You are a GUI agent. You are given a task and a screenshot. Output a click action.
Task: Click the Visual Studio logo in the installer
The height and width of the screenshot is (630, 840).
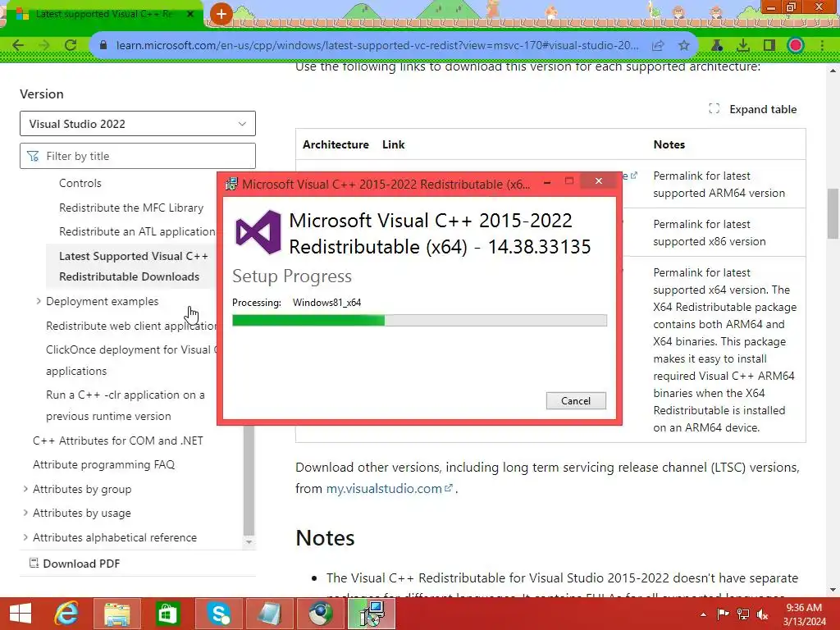[x=258, y=232]
